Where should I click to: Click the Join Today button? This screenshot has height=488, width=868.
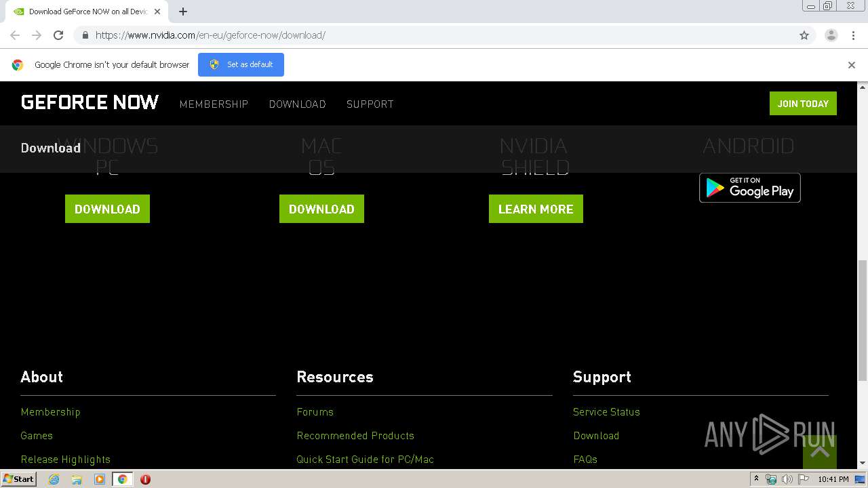[803, 104]
